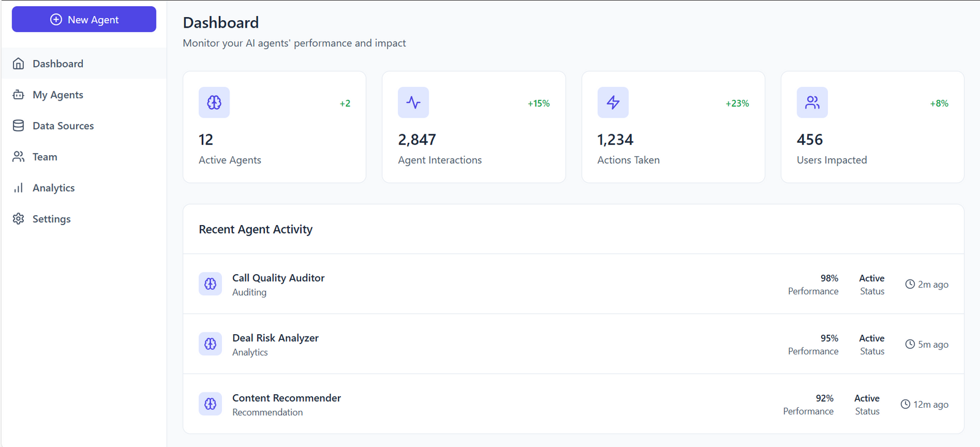
Task: Navigate to the Team section
Action: click(x=45, y=157)
